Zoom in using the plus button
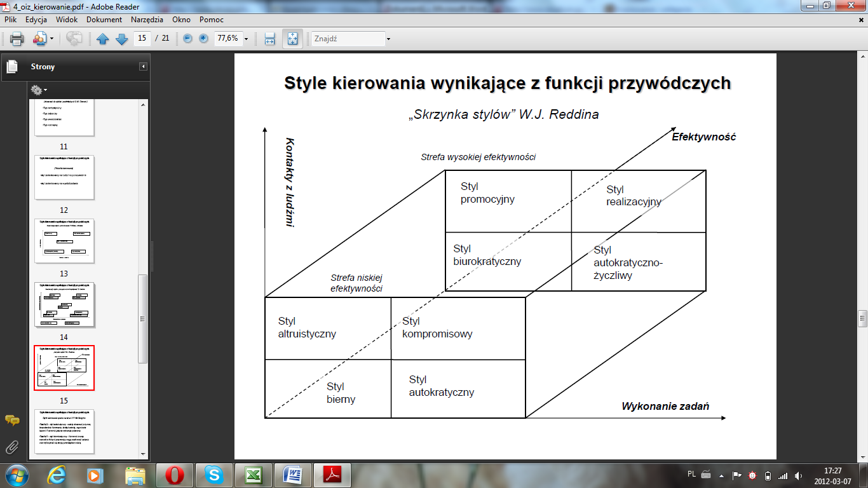 pos(203,39)
